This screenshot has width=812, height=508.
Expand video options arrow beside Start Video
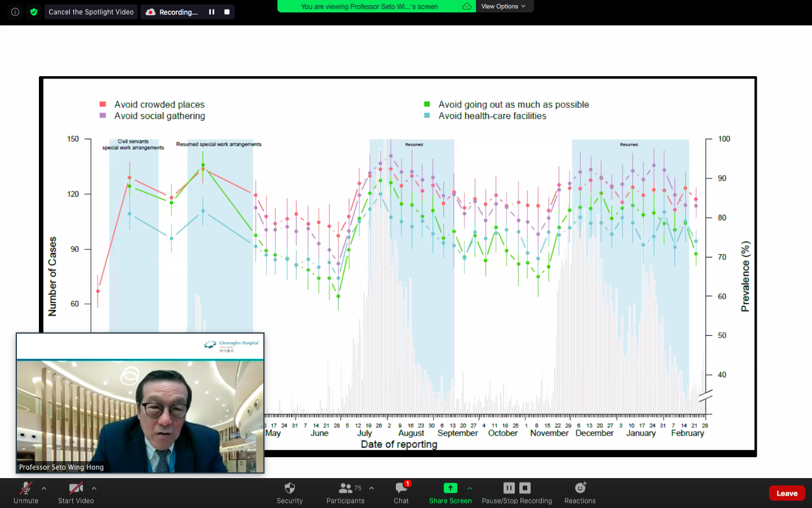point(94,488)
